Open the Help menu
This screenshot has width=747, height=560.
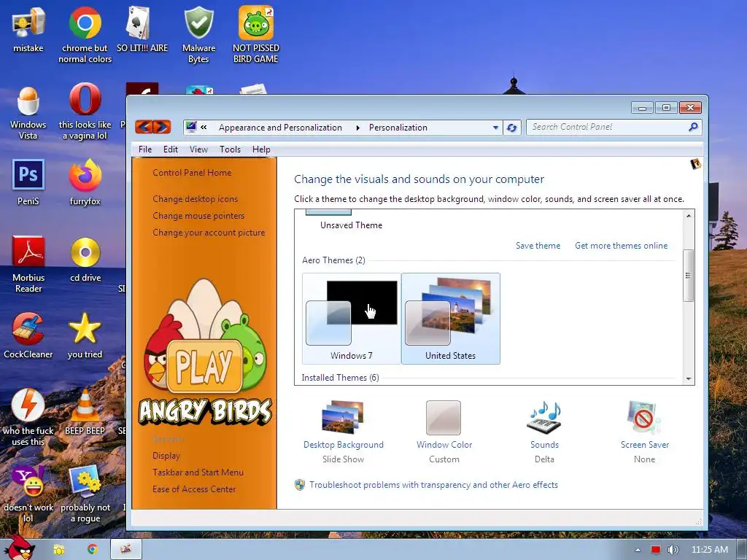pyautogui.click(x=261, y=149)
